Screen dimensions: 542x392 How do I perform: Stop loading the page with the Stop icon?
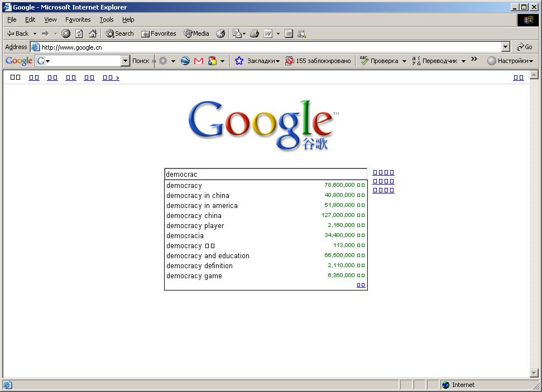click(66, 33)
